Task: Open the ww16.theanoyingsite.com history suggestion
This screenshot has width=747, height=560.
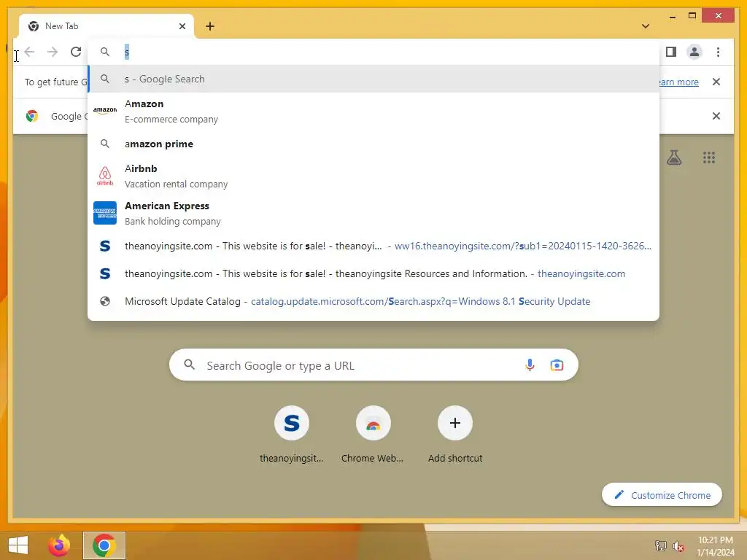Action: [x=373, y=246]
